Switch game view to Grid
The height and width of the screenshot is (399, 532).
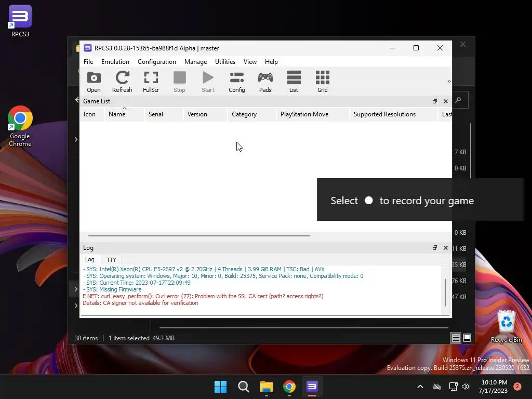coord(322,82)
